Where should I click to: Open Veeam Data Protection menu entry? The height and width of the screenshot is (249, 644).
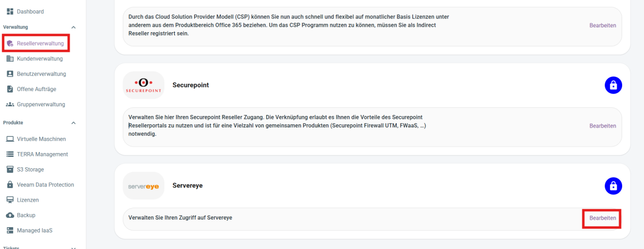40,185
